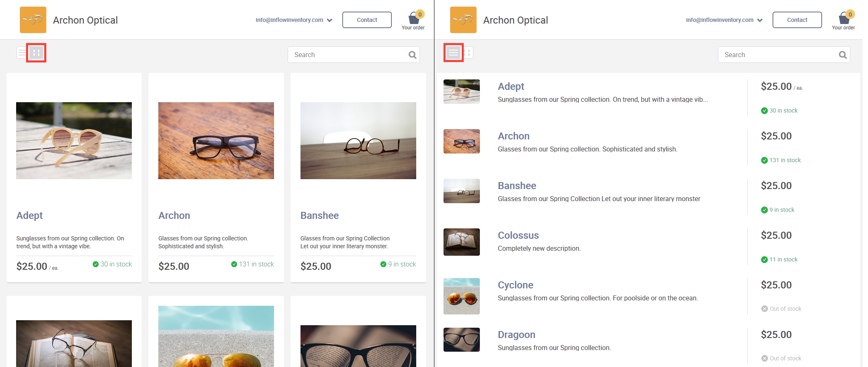Click the Contact button in right window
Image resolution: width=868 pixels, height=367 pixels.
click(x=797, y=20)
